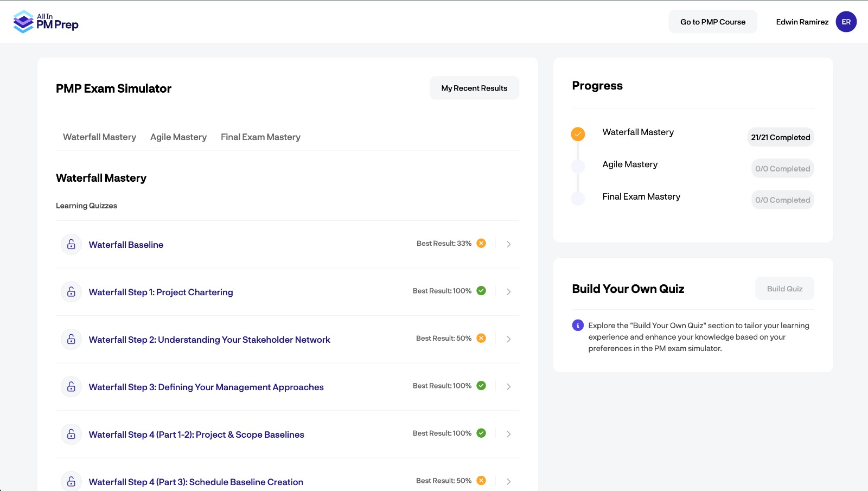The width and height of the screenshot is (868, 491).
Task: Click green check icon on Step 3 row
Action: [481, 386]
